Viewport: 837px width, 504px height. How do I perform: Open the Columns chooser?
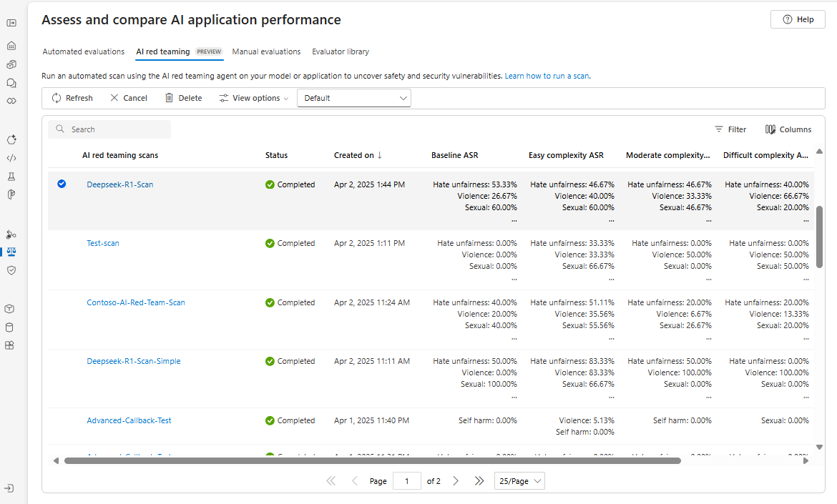click(x=788, y=129)
